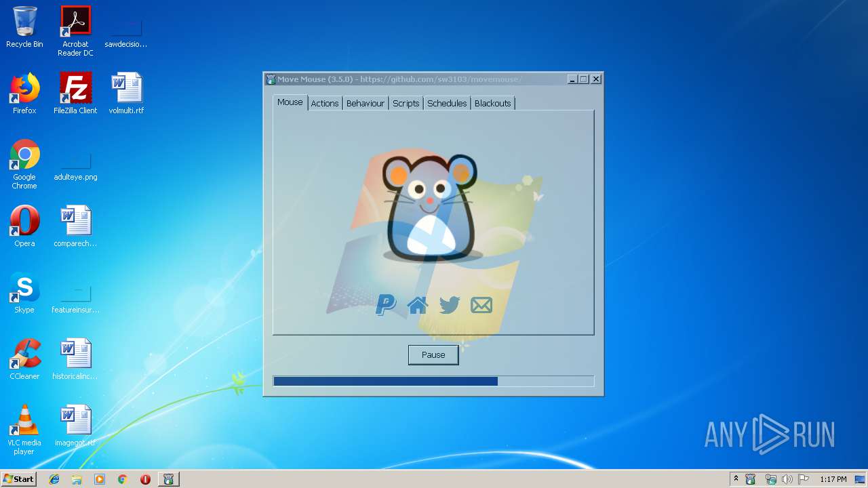The image size is (868, 488).
Task: Select the volmulti.rtf document
Action: 126,94
